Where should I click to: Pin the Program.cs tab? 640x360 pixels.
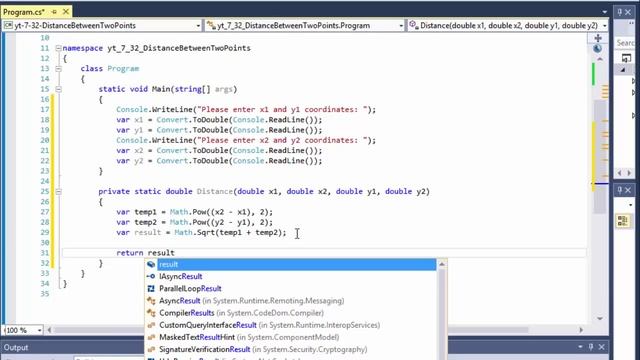coord(55,12)
